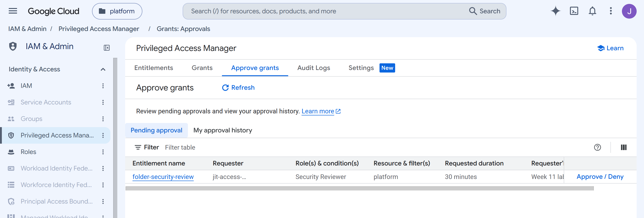Screen dimensions: 644x218
Task: Open more options for Service Accounts row
Action: point(103,102)
